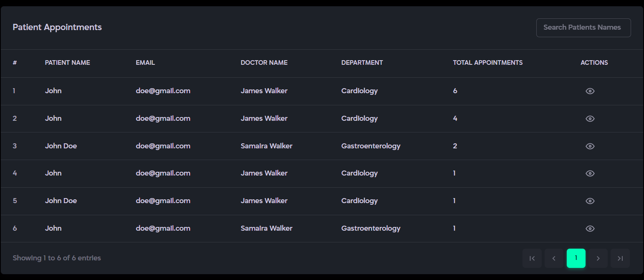This screenshot has height=280, width=644.
Task: Click John Doe patient name in row 5
Action: [x=61, y=201]
